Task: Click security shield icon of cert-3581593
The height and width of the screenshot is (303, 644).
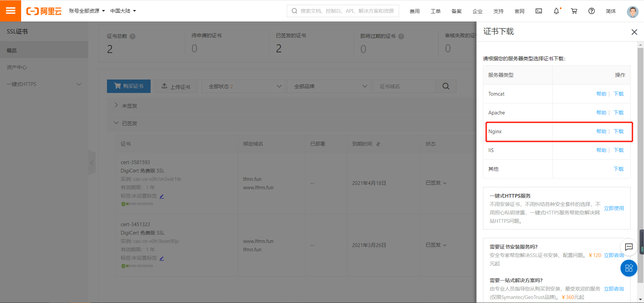Action: point(123,204)
